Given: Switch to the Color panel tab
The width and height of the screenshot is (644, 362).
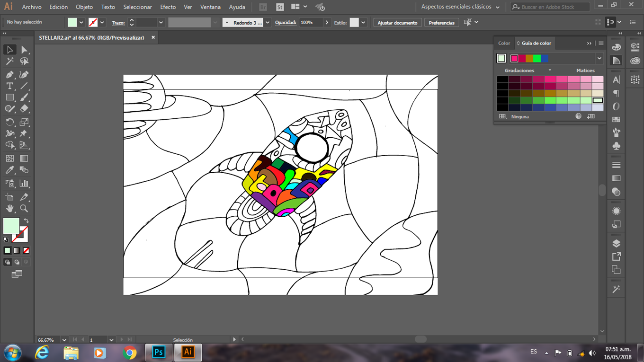Looking at the screenshot, I should [x=504, y=43].
